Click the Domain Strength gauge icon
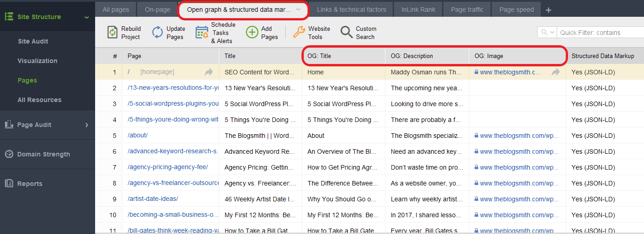The image size is (644, 234). (x=9, y=154)
